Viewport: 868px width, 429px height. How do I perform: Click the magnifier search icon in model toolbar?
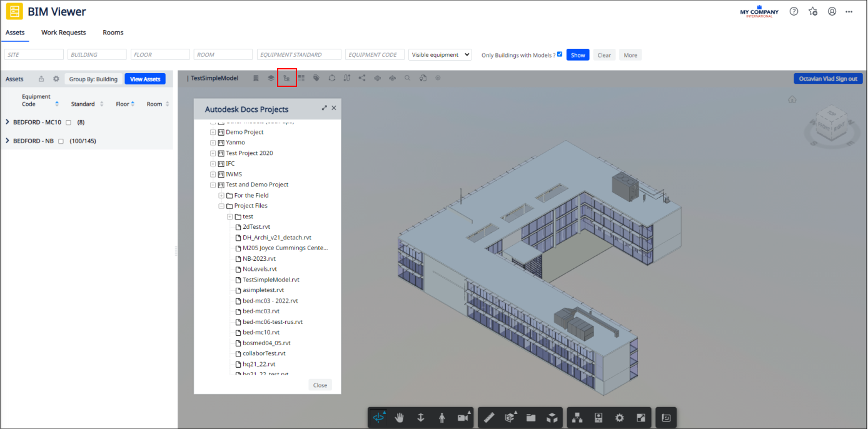(407, 78)
